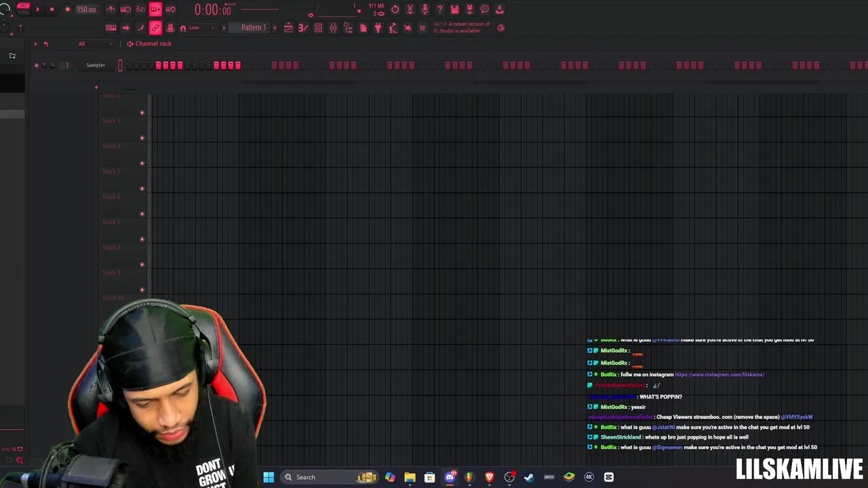Toggle first step of Sampler sequencer
This screenshot has width=868, height=488.
click(129, 65)
